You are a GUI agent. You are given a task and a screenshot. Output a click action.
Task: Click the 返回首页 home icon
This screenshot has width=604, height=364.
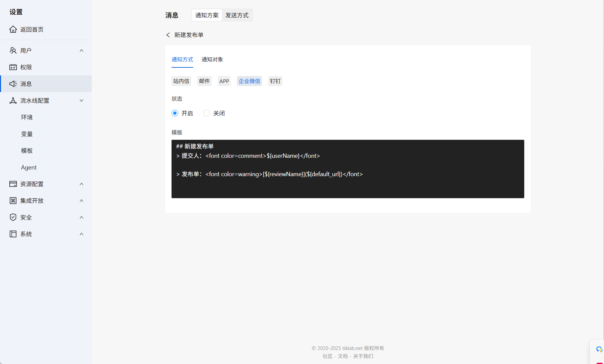13,29
